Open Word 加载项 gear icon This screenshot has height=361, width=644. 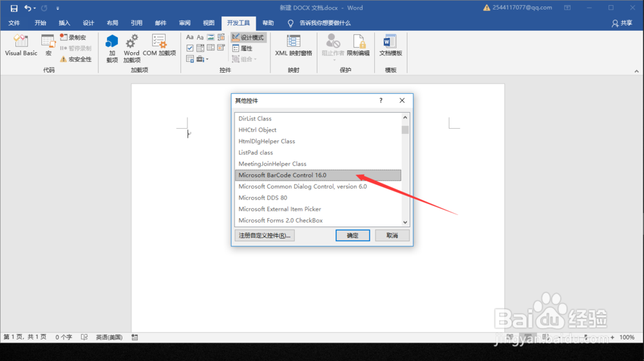click(x=131, y=48)
